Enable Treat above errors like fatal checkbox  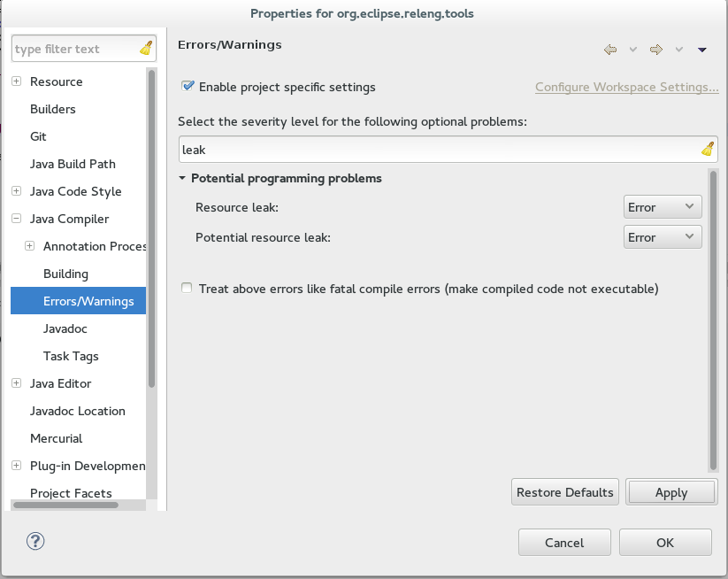tap(187, 288)
